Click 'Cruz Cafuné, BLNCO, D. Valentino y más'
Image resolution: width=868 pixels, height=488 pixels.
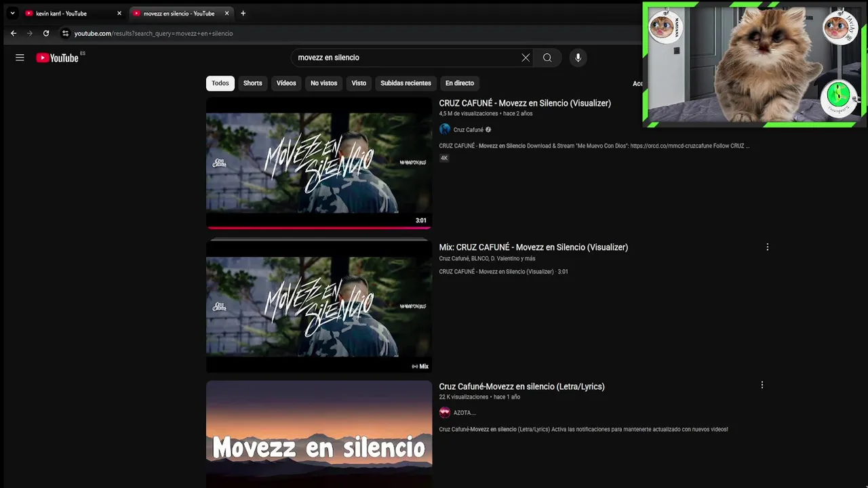[x=487, y=258]
